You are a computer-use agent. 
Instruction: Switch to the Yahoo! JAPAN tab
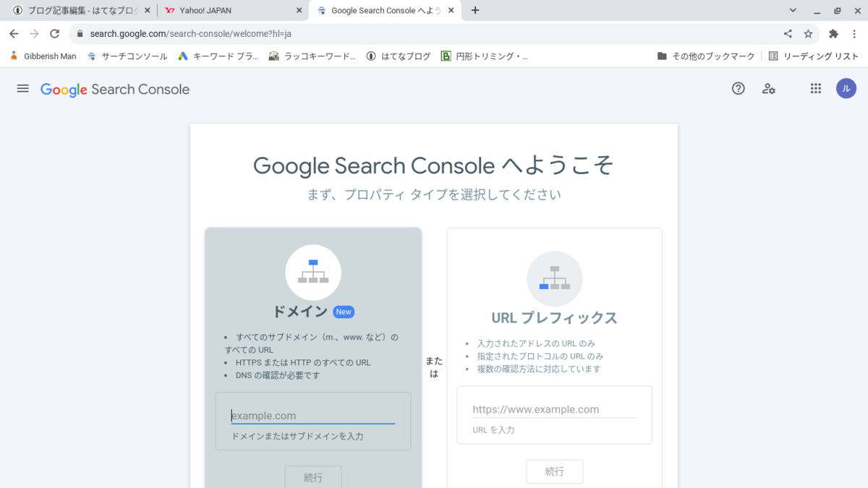pos(234,11)
